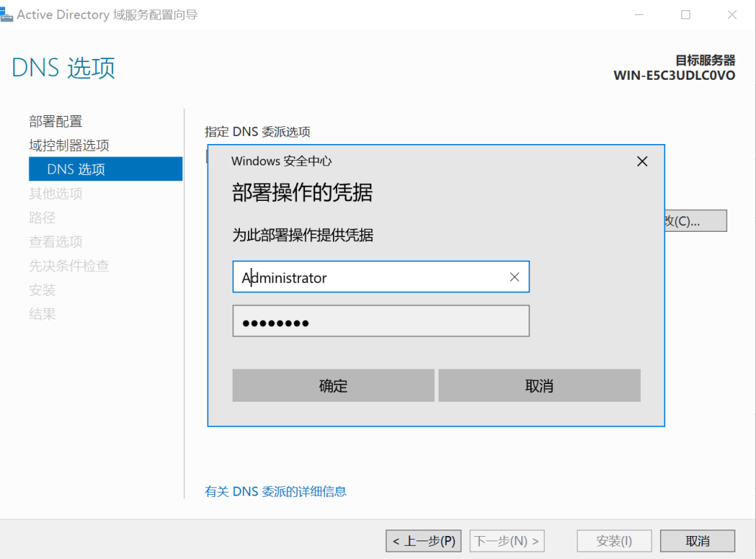Click the 下一步(N) button
Screen dimensions: 756x559
coord(507,541)
